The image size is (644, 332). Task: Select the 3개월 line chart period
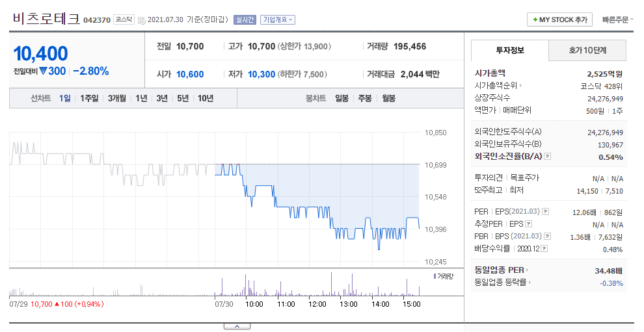pyautogui.click(x=116, y=99)
